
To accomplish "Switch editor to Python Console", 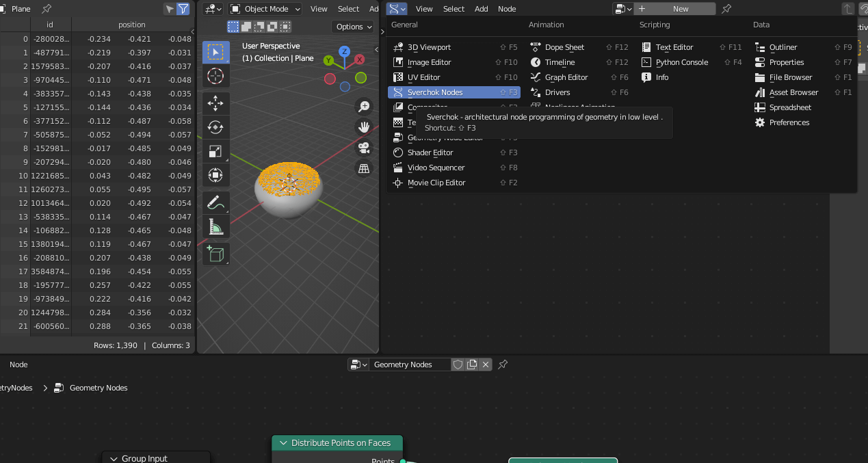I will pos(692,62).
